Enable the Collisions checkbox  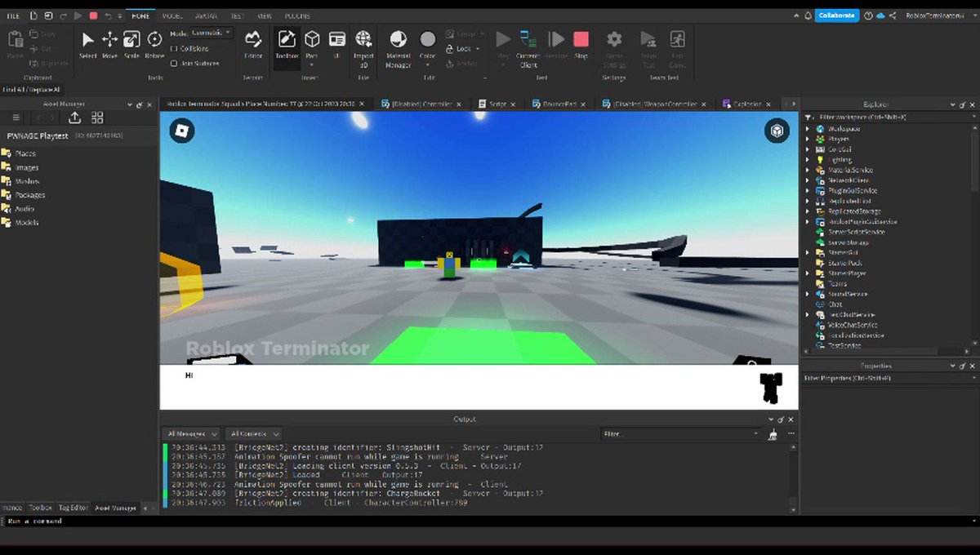tap(174, 49)
